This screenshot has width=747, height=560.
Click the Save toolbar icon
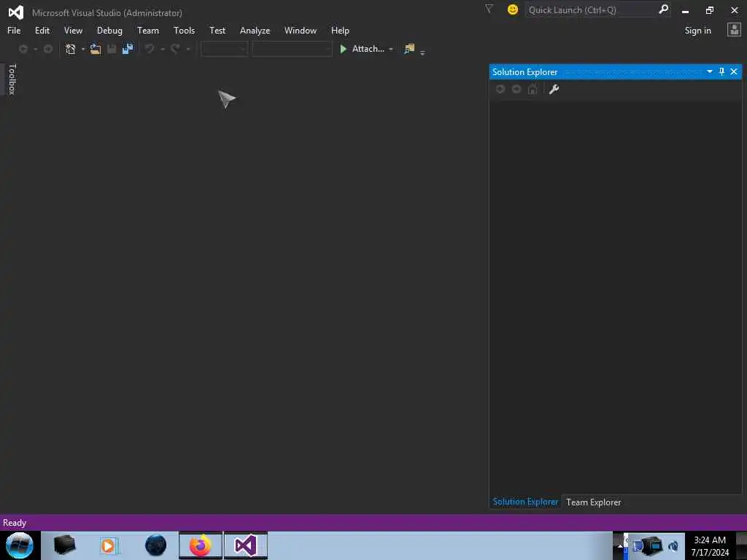point(112,49)
